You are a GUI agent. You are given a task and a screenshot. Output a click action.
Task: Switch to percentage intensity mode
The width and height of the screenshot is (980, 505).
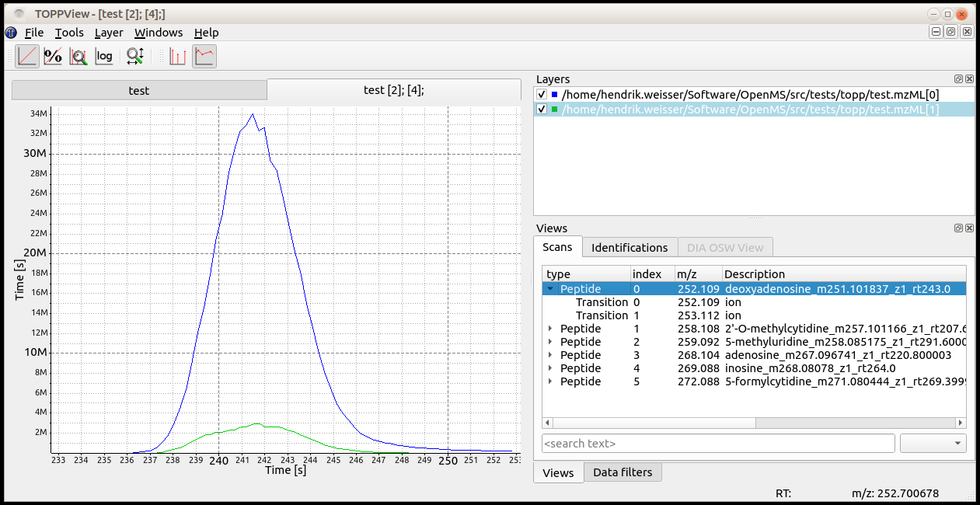point(53,55)
